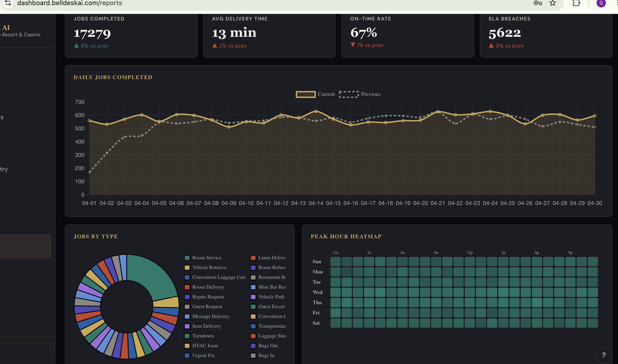Bookmark this page with the star icon
This screenshot has height=364, width=618.
[553, 3]
